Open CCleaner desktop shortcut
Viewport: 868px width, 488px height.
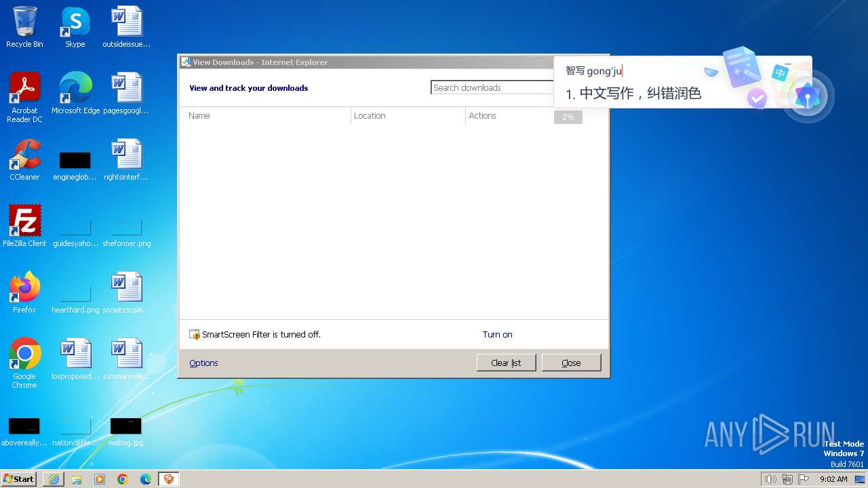pos(24,160)
